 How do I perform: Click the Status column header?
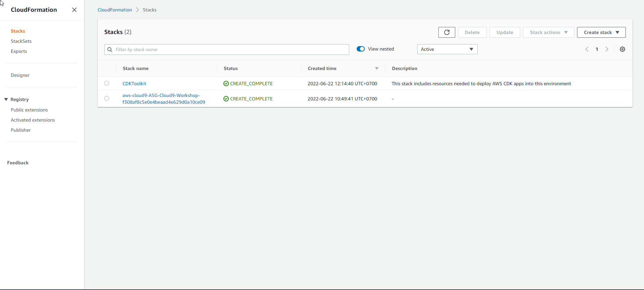tap(231, 68)
